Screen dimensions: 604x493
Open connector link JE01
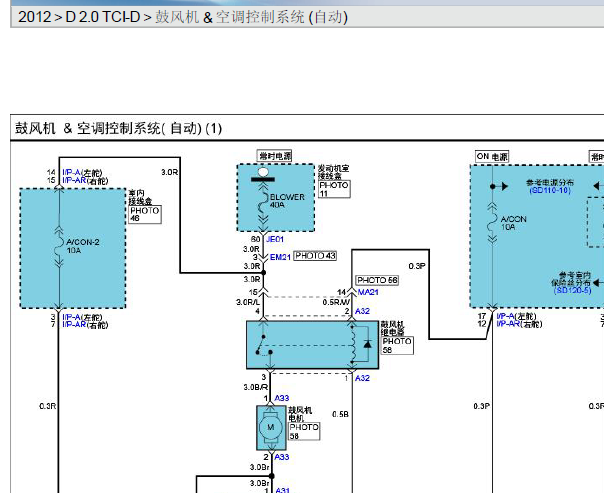275,239
